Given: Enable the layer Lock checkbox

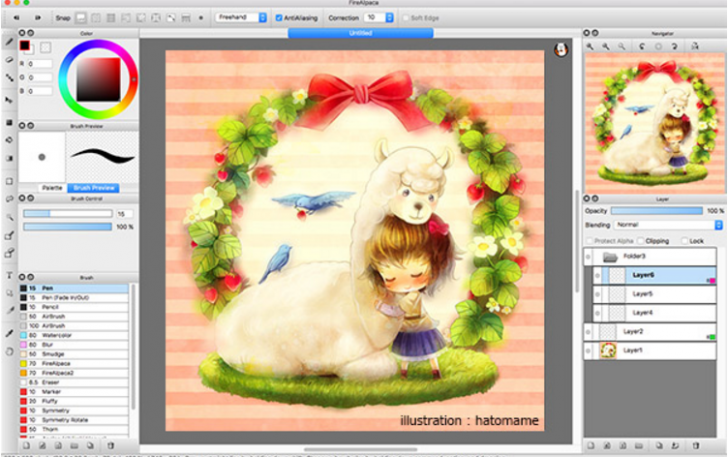Looking at the screenshot, I should 684,241.
